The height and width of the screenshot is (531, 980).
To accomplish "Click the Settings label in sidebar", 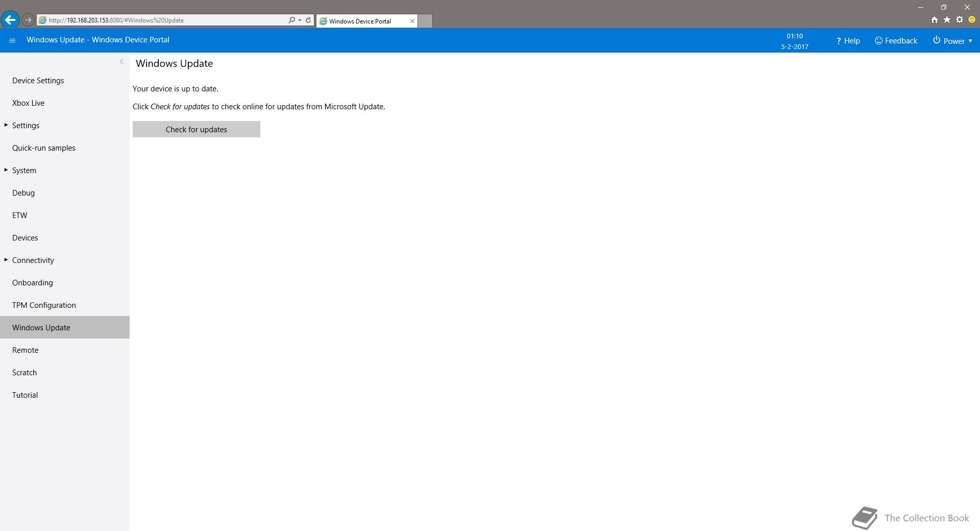I will (26, 126).
